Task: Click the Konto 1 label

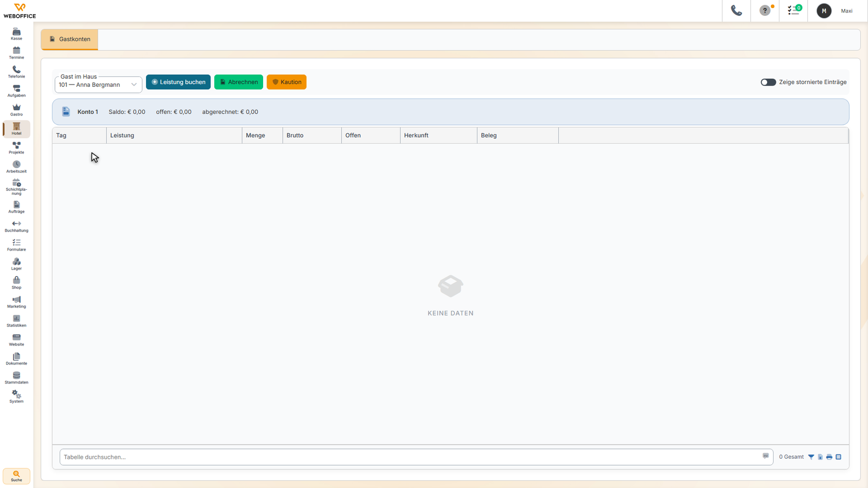Action: click(88, 112)
